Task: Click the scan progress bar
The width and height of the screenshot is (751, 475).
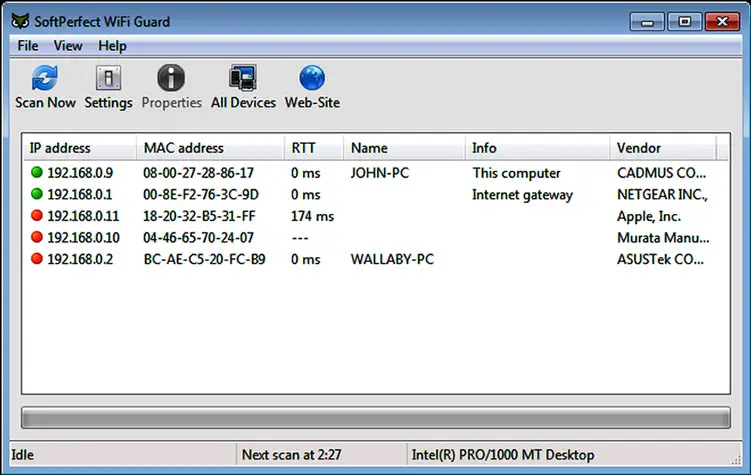Action: [x=376, y=418]
